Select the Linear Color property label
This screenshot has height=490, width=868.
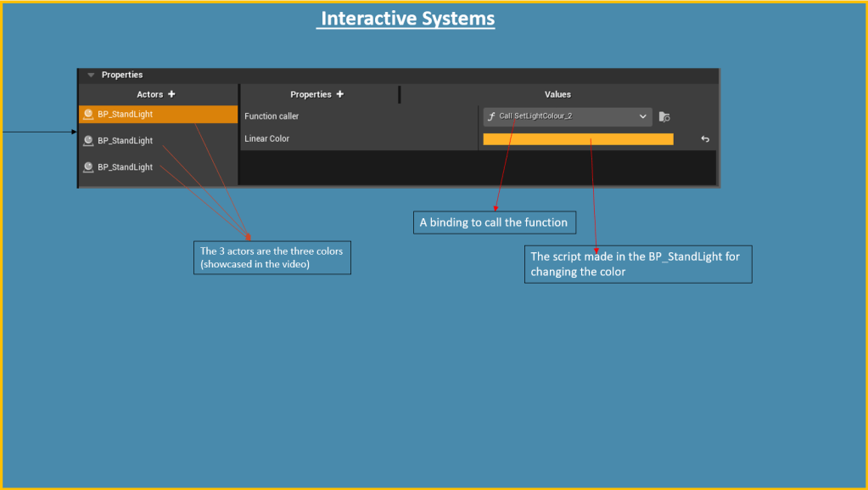pos(266,138)
